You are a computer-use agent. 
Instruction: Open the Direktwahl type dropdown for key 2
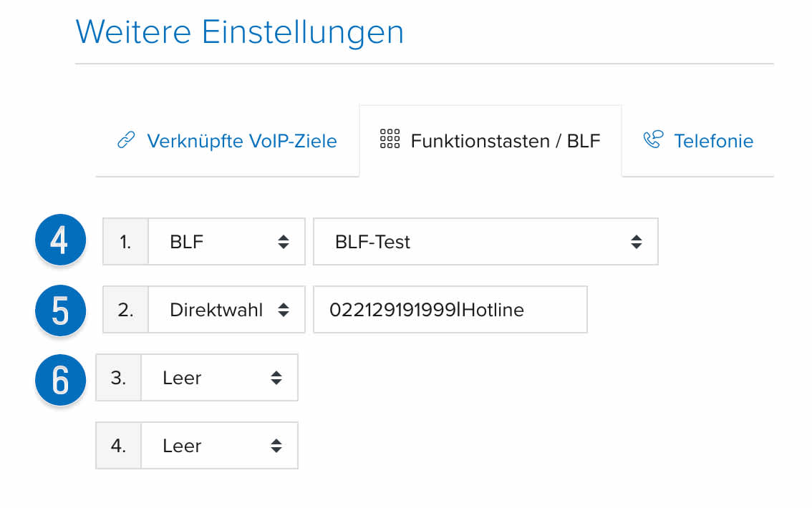(226, 309)
